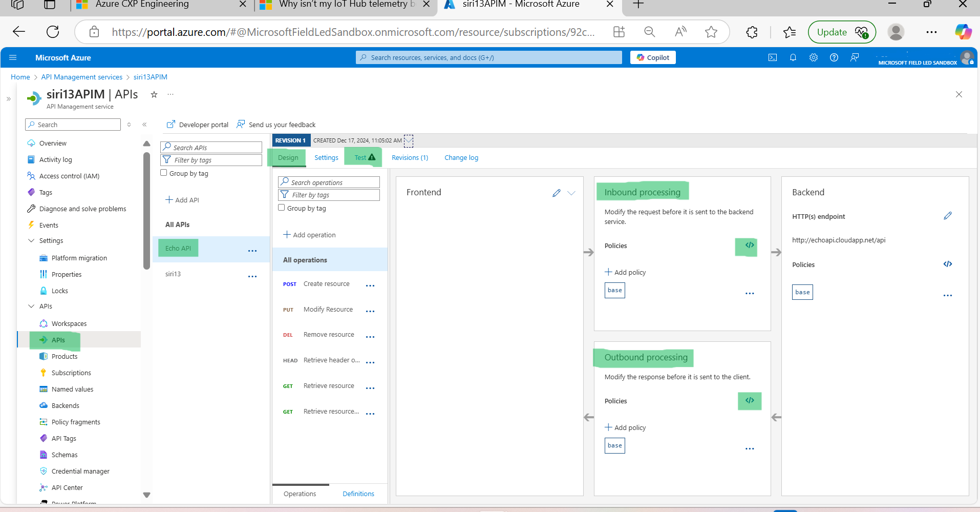Screen dimensions: 980x512
Task: Select the Operations tab at bottom
Action: coord(300,494)
